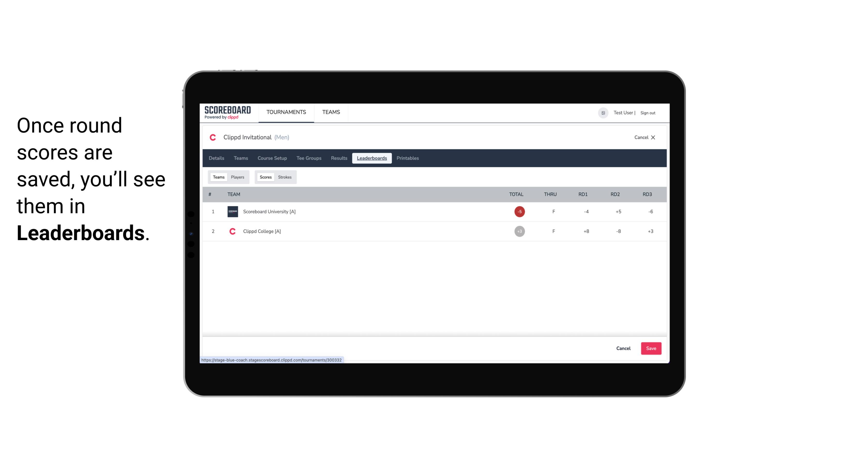Click the Results tab
This screenshot has height=467, width=868.
pos(339,158)
